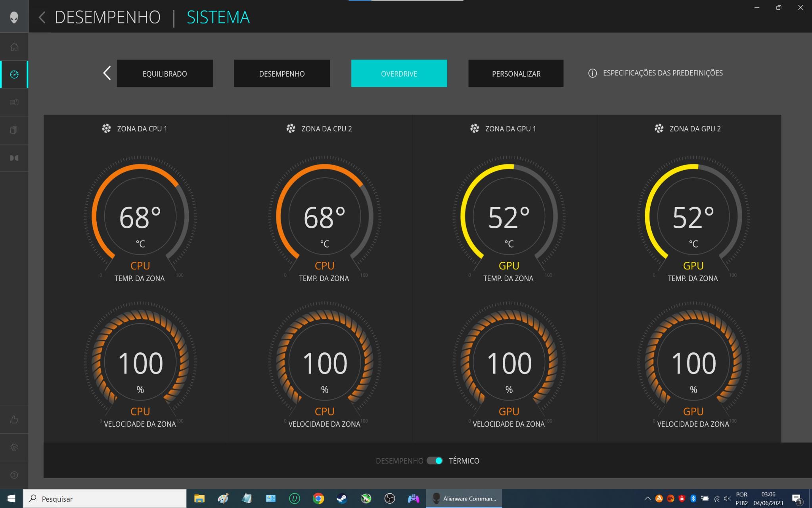Click the ZONA DA CPU 1 label
The width and height of the screenshot is (812, 508).
point(142,129)
